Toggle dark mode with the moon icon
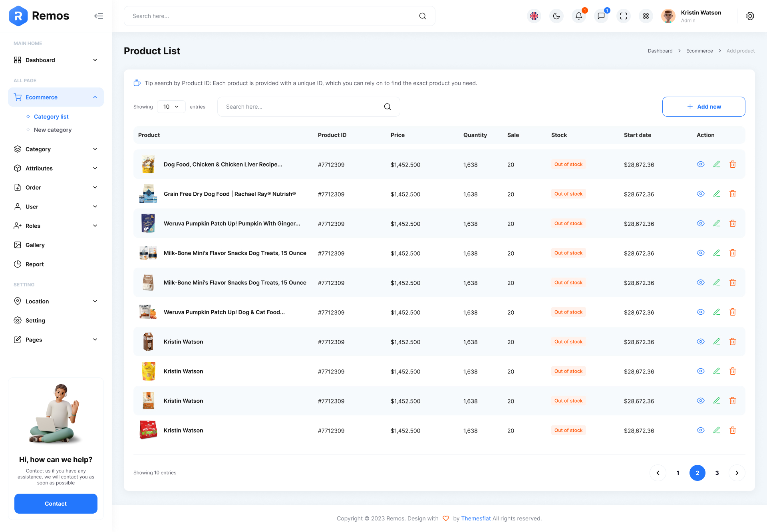This screenshot has width=767, height=532. [556, 16]
